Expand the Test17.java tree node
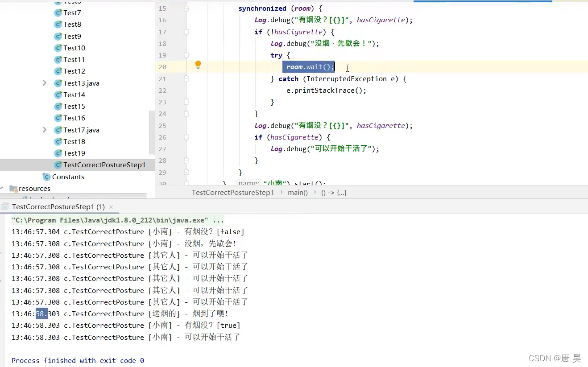Image resolution: width=588 pixels, height=367 pixels. pyautogui.click(x=44, y=130)
